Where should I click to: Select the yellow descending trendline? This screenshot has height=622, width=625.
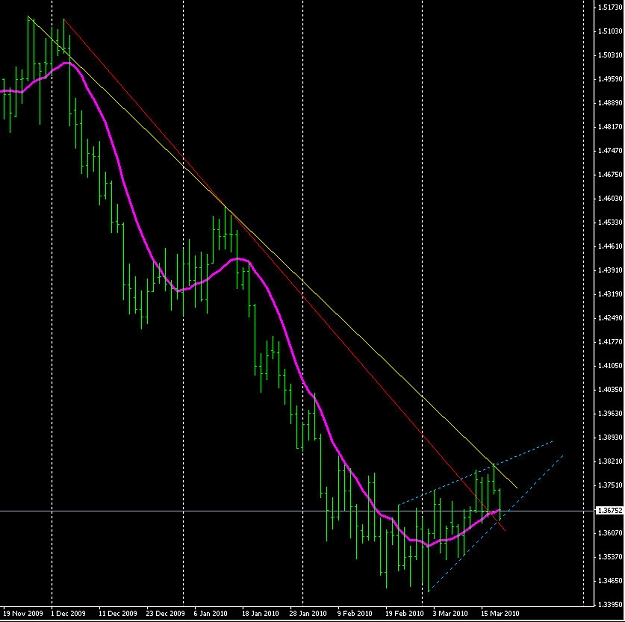(x=272, y=252)
